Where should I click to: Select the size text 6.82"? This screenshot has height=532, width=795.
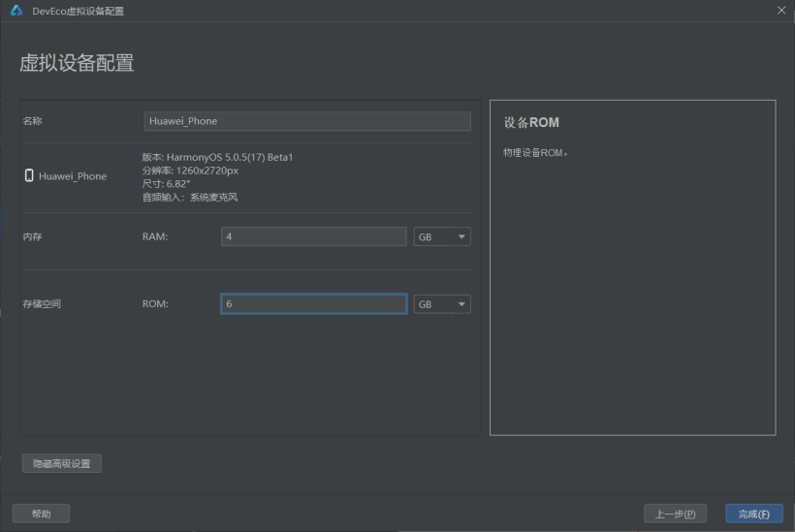pyautogui.click(x=178, y=184)
